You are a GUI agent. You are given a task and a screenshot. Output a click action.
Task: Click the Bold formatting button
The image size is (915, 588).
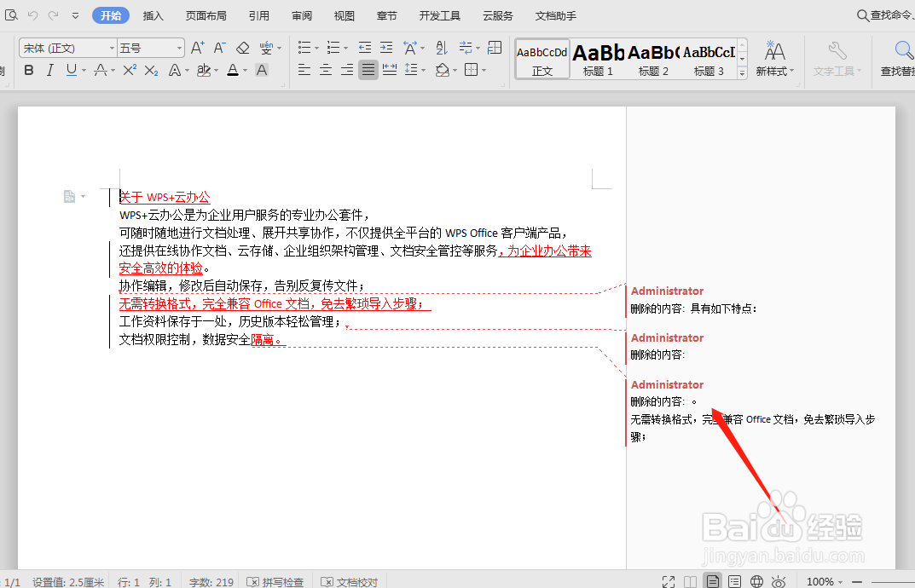click(29, 71)
